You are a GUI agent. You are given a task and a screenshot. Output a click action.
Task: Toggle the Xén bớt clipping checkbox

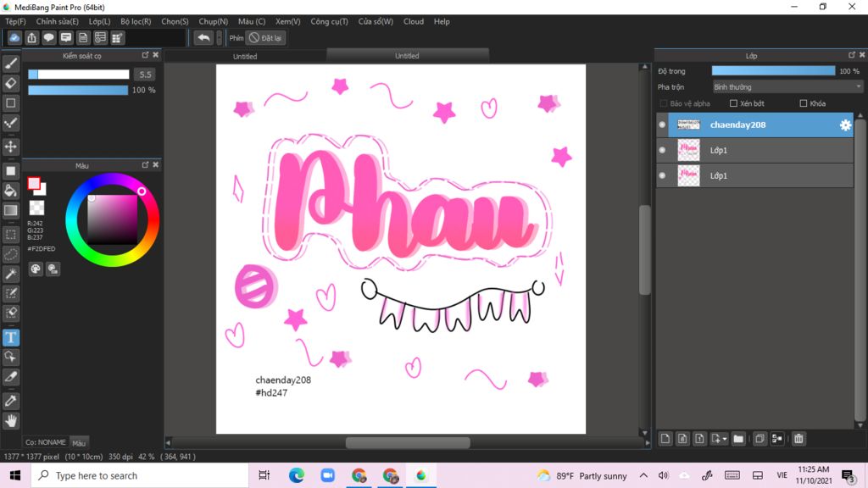click(x=733, y=103)
